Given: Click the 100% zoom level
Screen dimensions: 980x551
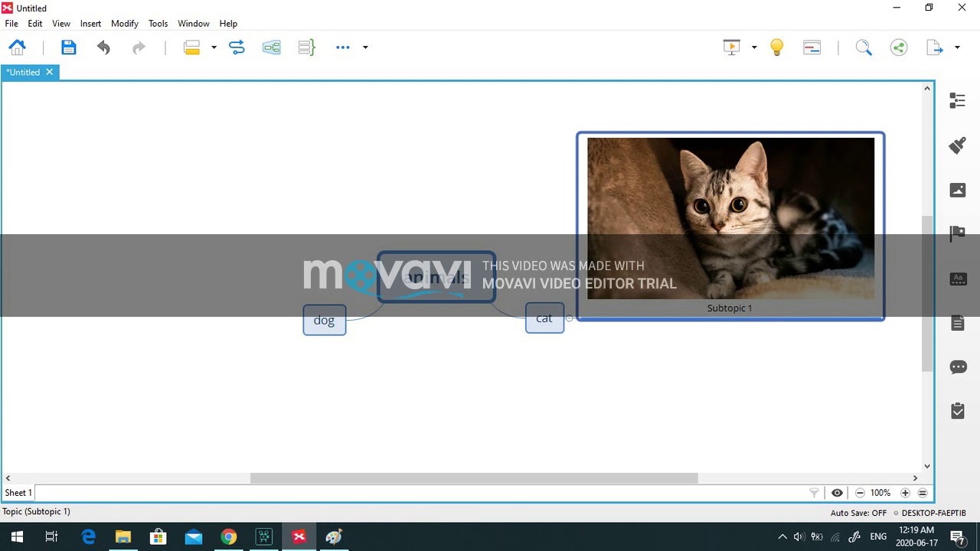Looking at the screenshot, I should 880,493.
